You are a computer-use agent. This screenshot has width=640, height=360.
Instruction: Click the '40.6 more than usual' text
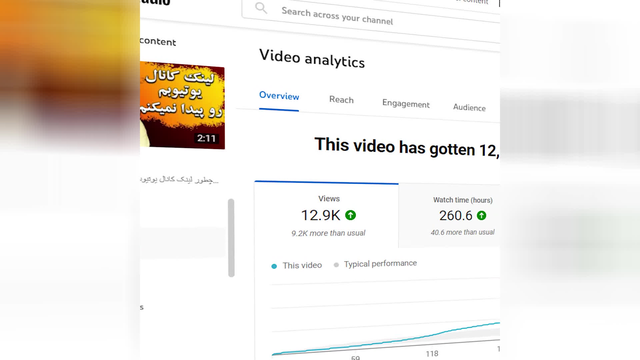pyautogui.click(x=462, y=232)
